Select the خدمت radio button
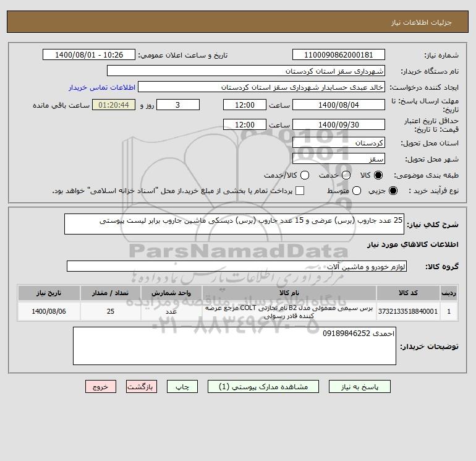Image resolution: width=476 pixels, height=461 pixels. pos(346,175)
